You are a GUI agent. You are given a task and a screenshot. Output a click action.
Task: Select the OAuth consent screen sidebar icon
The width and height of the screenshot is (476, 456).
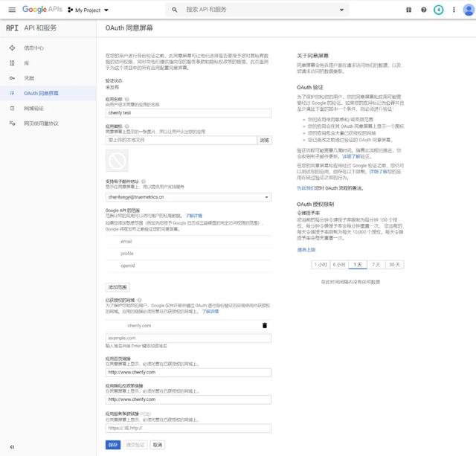point(12,93)
